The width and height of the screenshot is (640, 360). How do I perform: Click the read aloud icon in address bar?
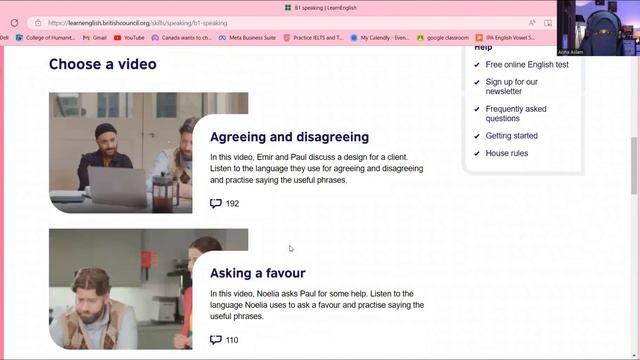(532, 23)
